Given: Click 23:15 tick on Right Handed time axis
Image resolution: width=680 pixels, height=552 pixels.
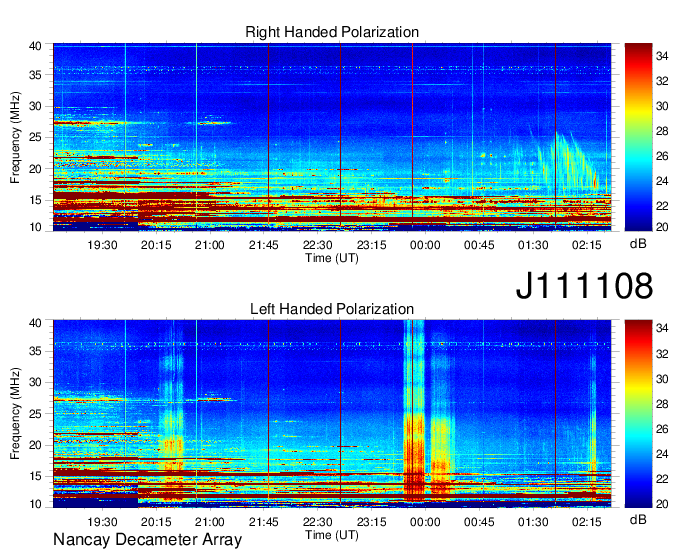Looking at the screenshot, I should (x=372, y=245).
